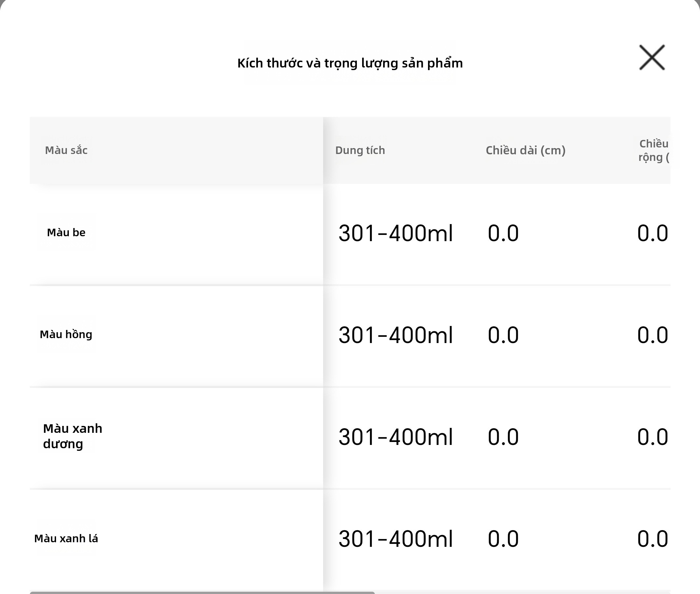Click 301-400ml value in Màu xanh dương row
The height and width of the screenshot is (594, 700).
396,437
